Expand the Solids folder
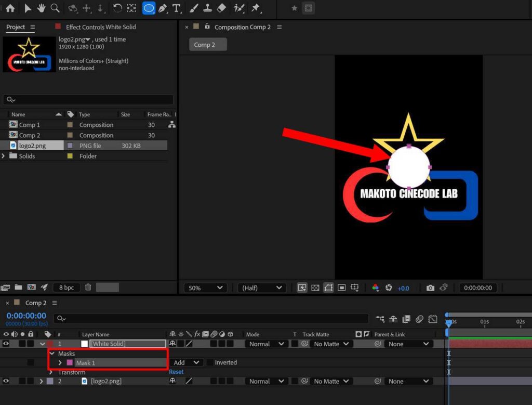 (x=4, y=156)
